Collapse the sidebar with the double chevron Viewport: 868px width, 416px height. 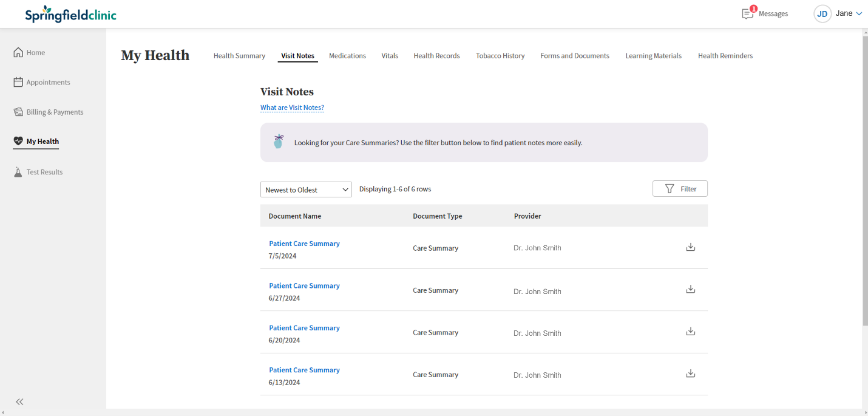coord(19,401)
